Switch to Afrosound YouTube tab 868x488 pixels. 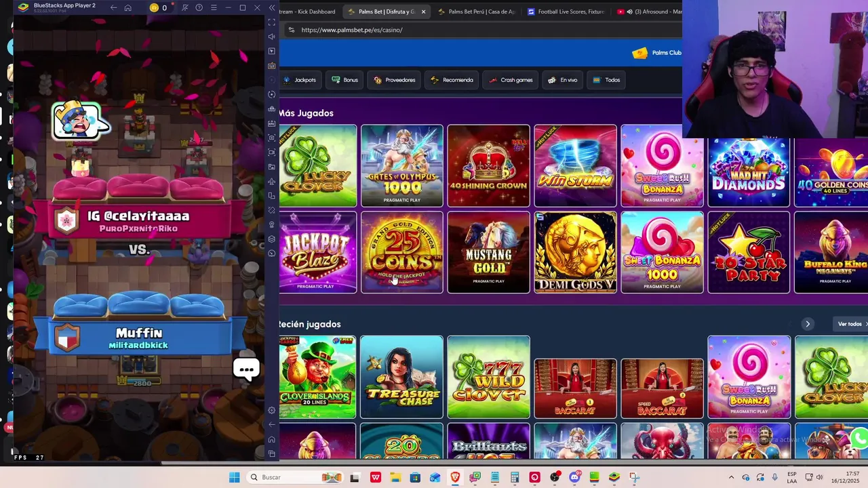(x=649, y=12)
